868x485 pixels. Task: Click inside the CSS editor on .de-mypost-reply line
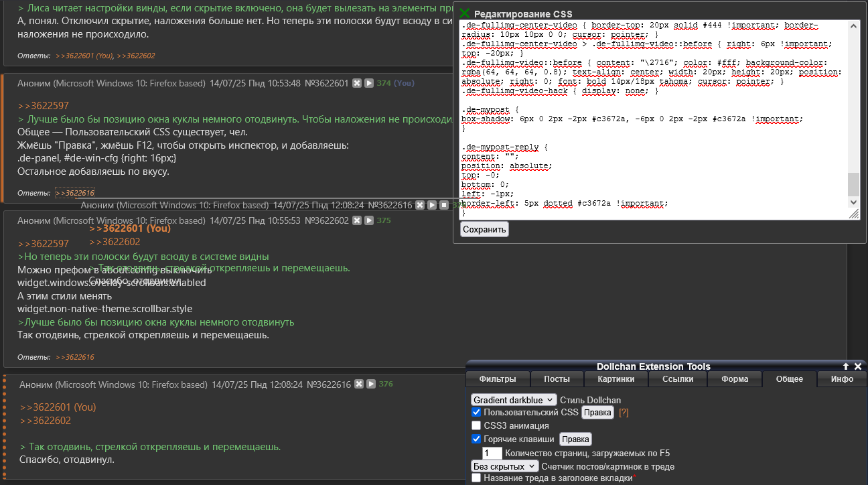pos(505,147)
